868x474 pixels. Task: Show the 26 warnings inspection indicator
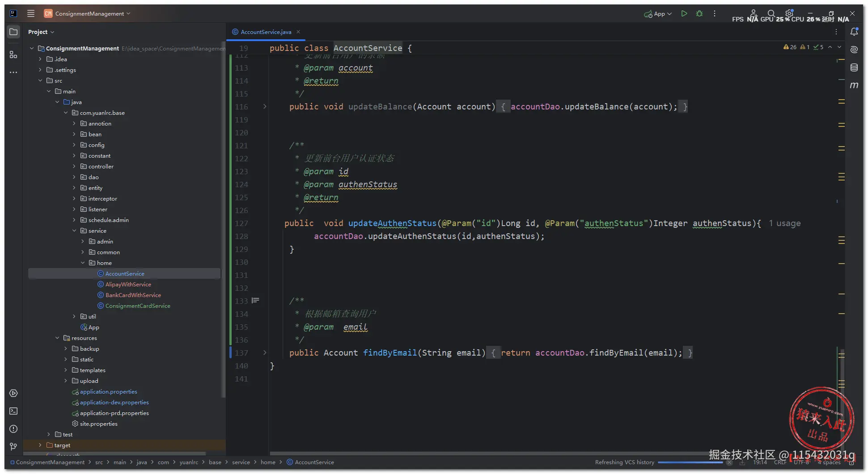[790, 47]
